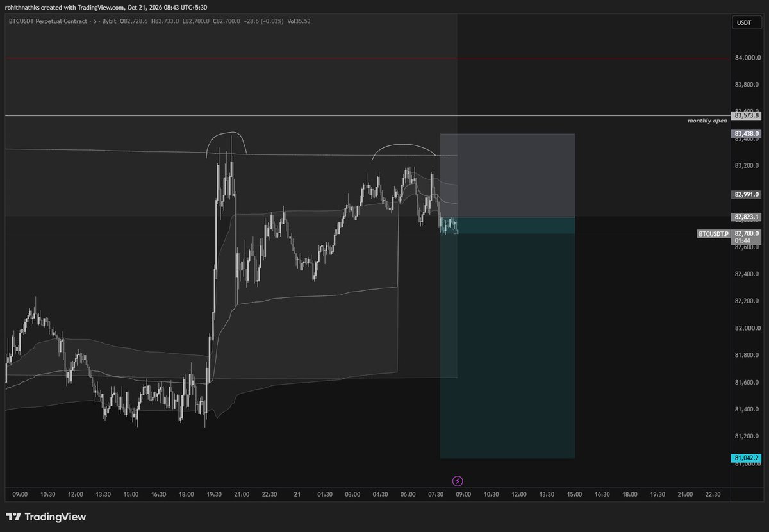Click the L82,700.0 low value

[197, 21]
